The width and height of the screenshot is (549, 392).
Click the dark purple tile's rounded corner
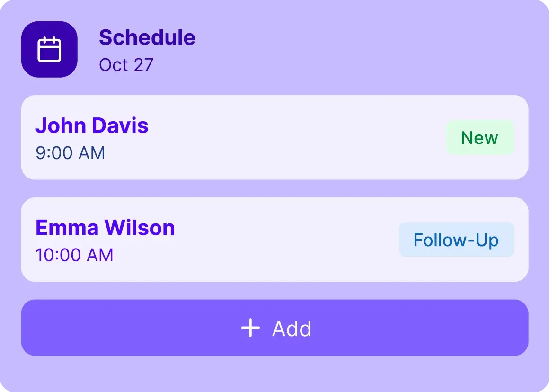(27, 27)
